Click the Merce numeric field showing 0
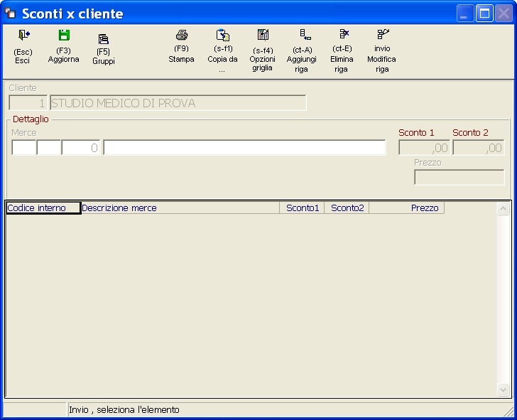The width and height of the screenshot is (517, 420). coord(80,148)
